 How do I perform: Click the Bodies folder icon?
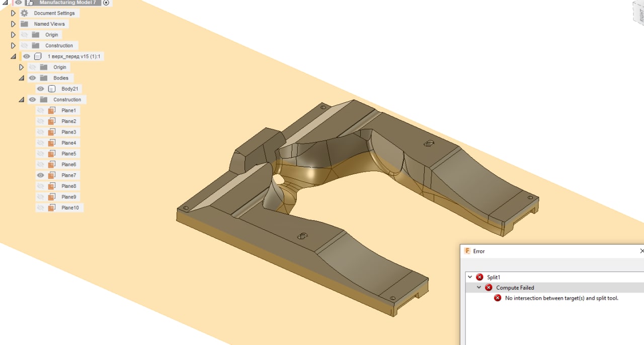[44, 78]
